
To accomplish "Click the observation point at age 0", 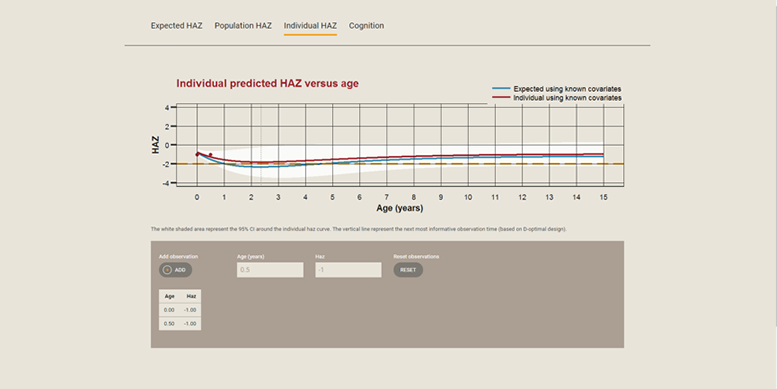I will point(197,154).
